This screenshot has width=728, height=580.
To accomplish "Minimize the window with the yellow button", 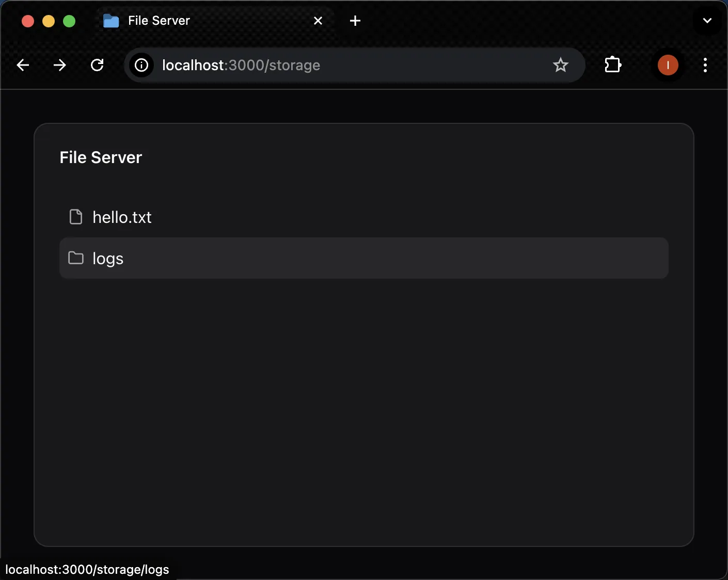I will tap(49, 21).
